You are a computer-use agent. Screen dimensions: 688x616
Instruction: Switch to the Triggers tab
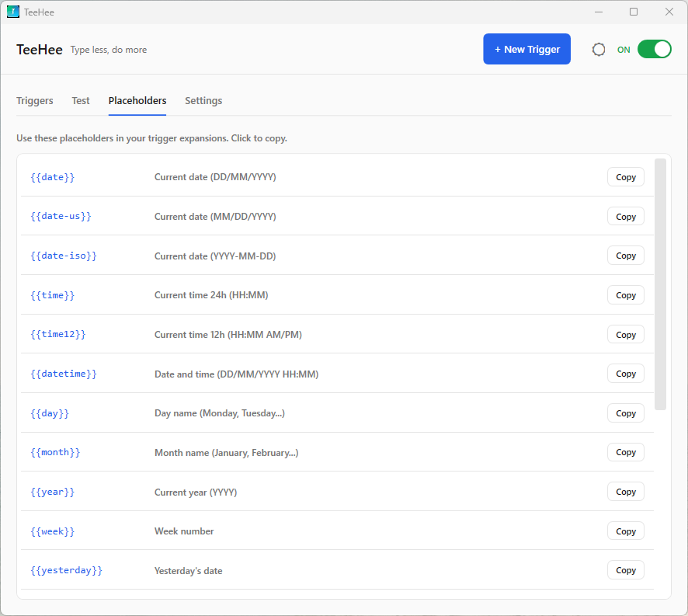tap(34, 100)
